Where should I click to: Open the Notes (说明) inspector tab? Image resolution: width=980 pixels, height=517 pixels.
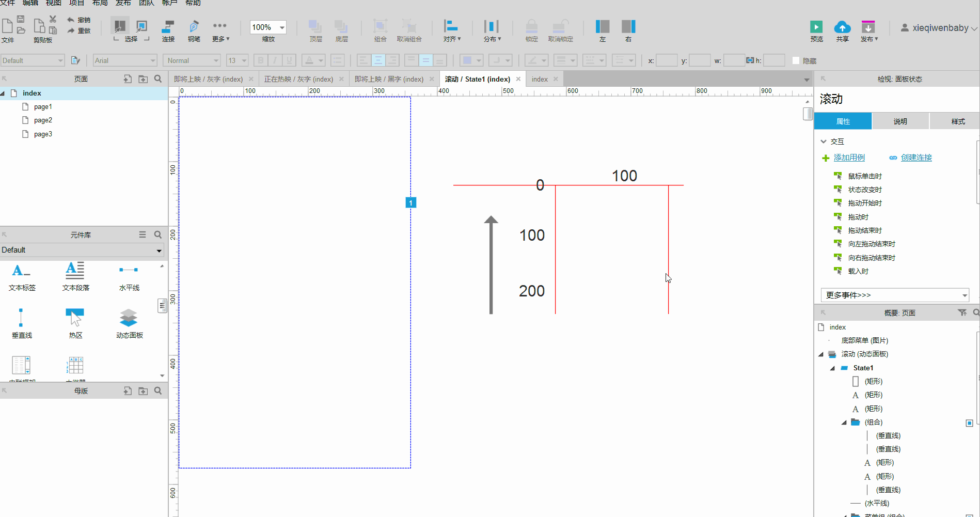pos(900,121)
